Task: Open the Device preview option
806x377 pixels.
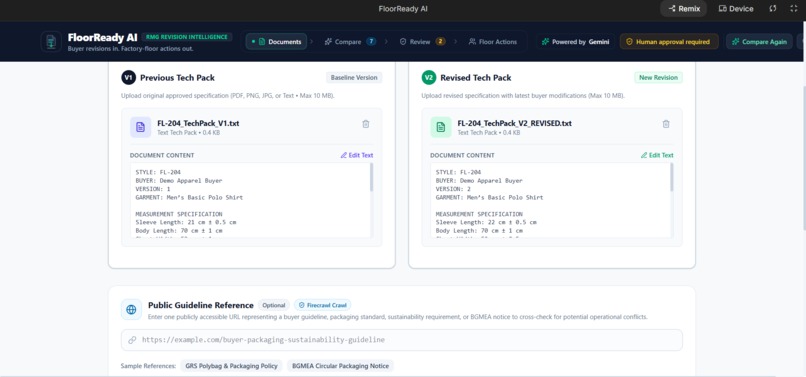Action: (x=736, y=9)
